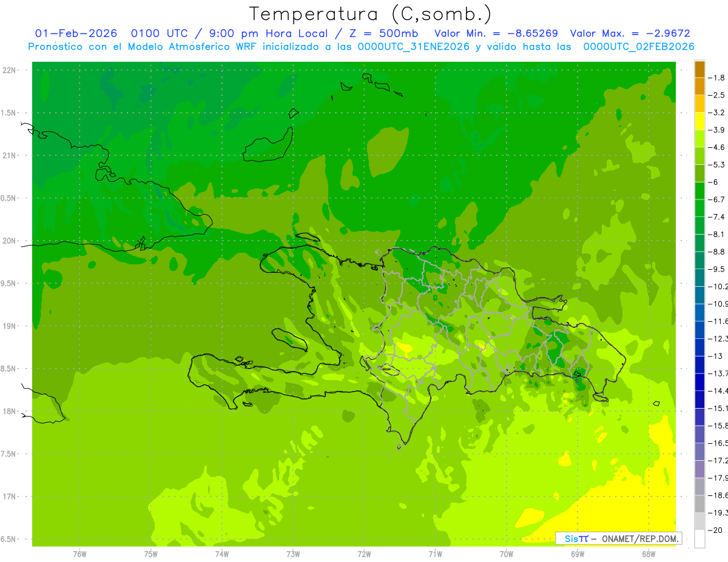This screenshot has height=562, width=728.
Task: Click the '75W' longitude label
Action: (x=151, y=554)
